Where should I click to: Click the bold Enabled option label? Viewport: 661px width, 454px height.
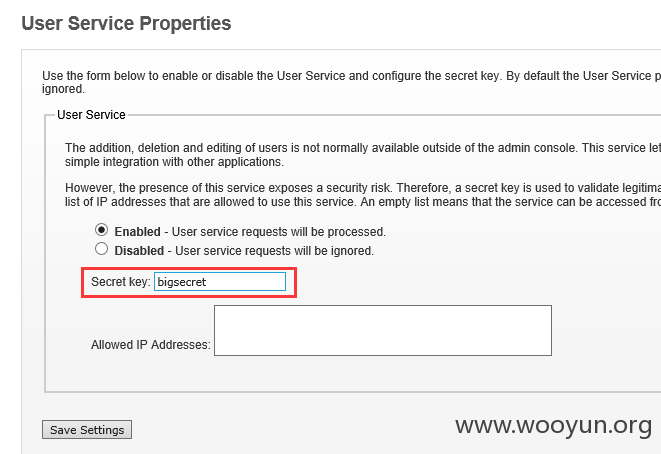pos(137,232)
